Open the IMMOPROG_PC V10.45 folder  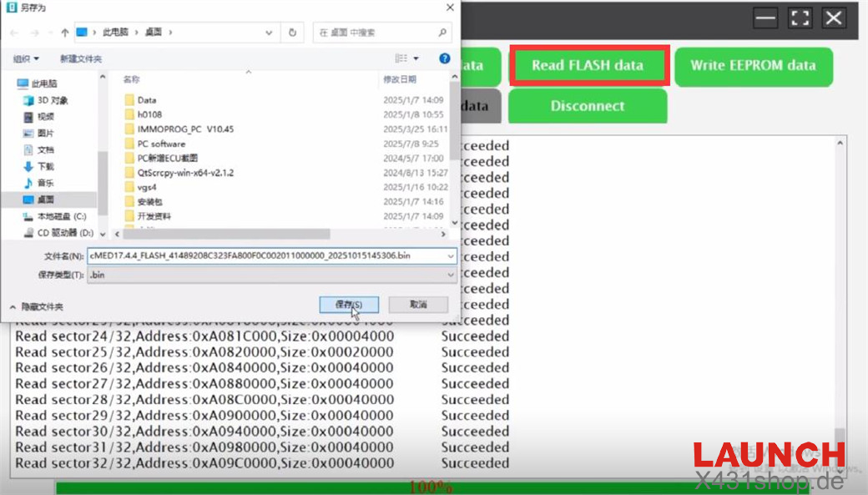(x=185, y=129)
